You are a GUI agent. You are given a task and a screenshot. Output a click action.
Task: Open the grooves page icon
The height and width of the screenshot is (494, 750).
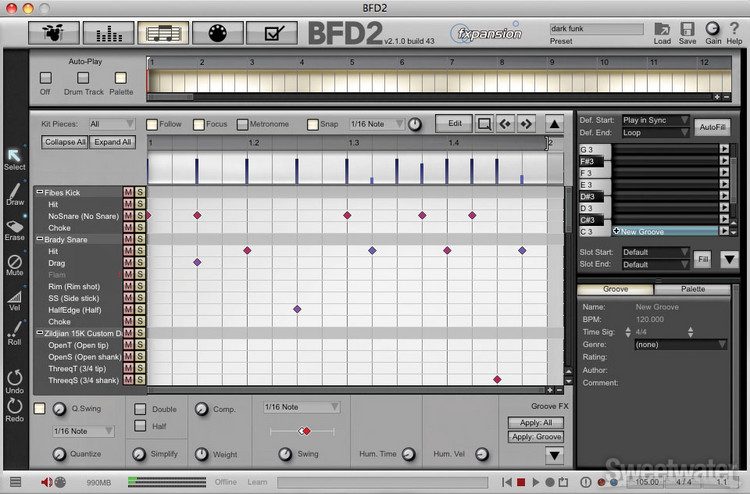[x=163, y=33]
